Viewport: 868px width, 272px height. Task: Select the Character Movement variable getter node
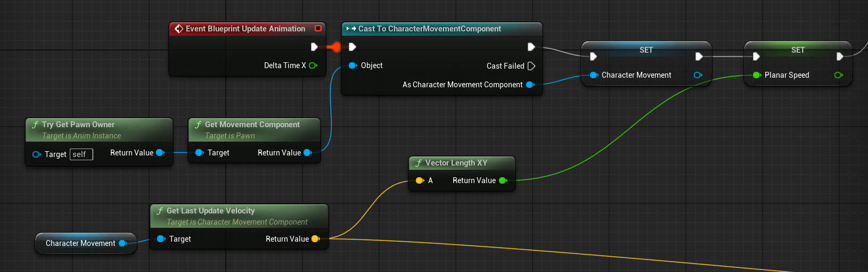coord(86,243)
